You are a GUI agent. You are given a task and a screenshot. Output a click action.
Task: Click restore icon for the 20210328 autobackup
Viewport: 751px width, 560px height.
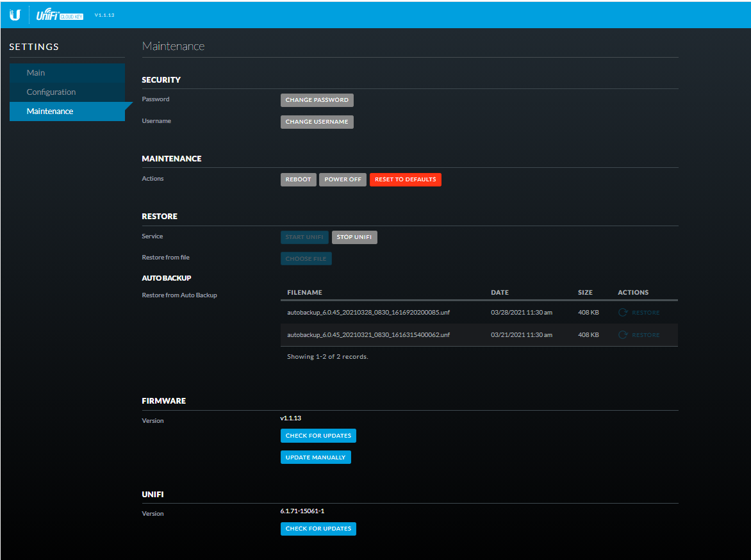(622, 313)
